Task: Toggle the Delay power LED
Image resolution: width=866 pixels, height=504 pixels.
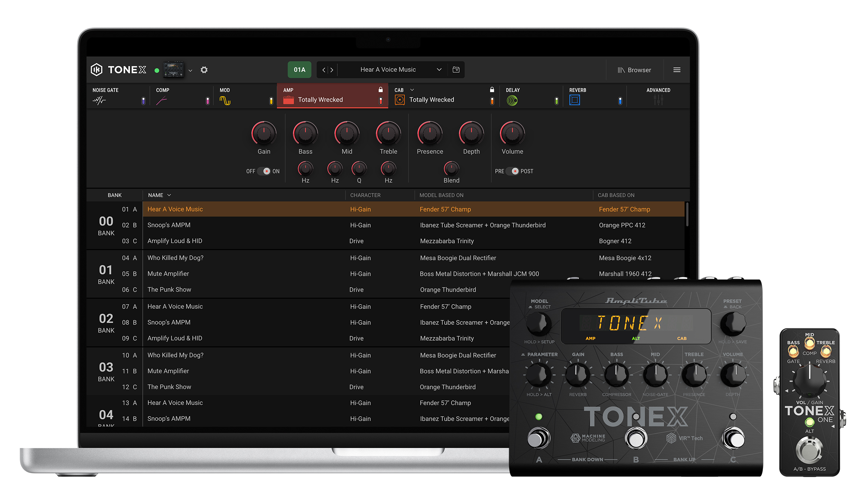Action: click(x=556, y=101)
